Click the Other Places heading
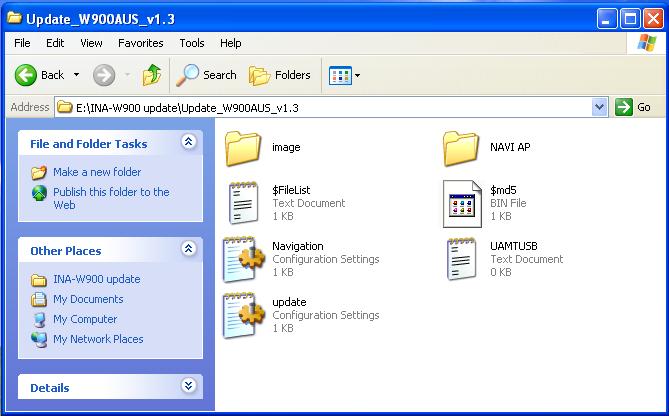669x416 pixels. [x=66, y=251]
